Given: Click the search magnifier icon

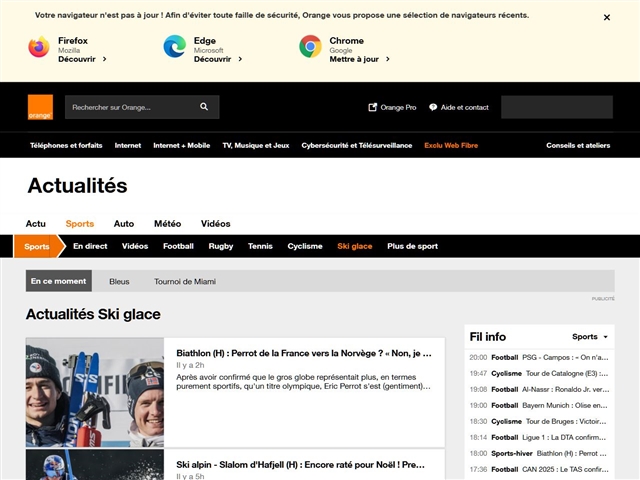Looking at the screenshot, I should pos(204,107).
